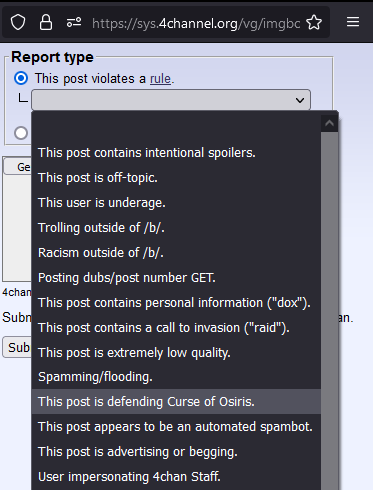Choose the blank first dropdown option
Viewport: 373px width, 490px height.
coord(176,128)
